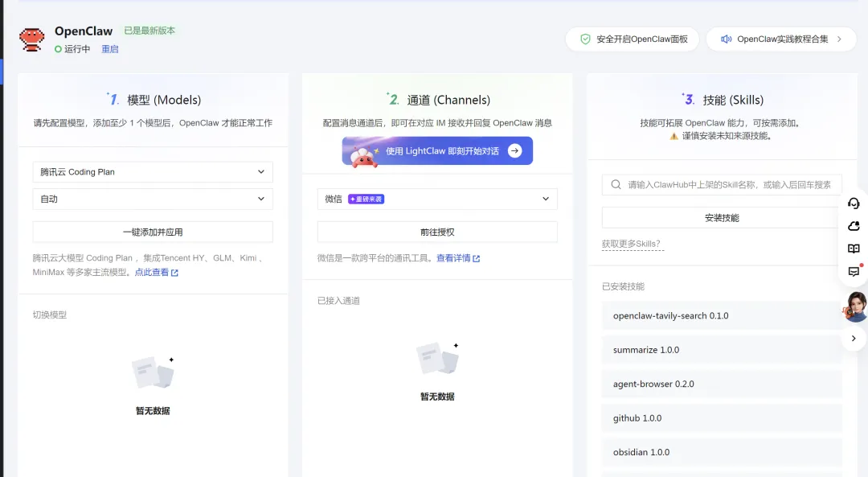The width and height of the screenshot is (868, 477).
Task: Click the 技能 (Skills) heading
Action: (733, 101)
